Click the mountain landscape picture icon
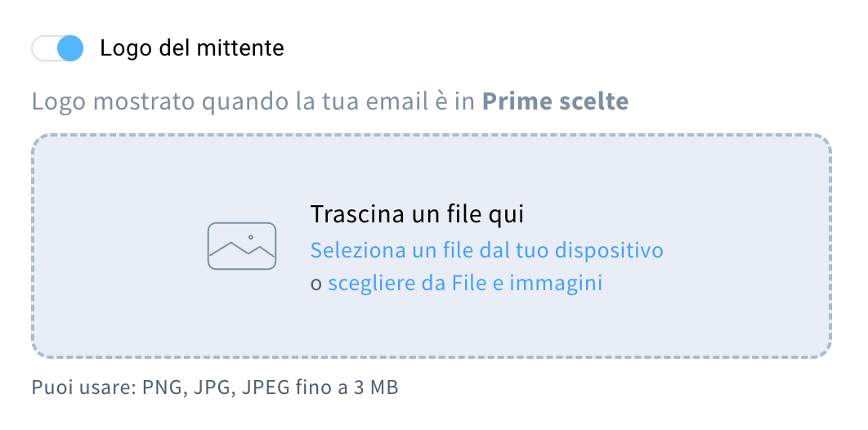868x430 pixels. click(x=241, y=245)
